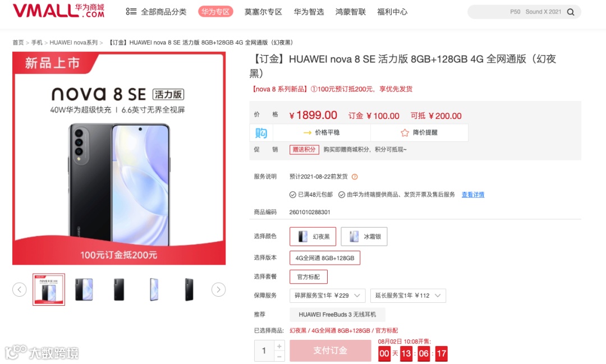606x364 pixels.
Task: Select the 幻夜黑 color option
Action: pyautogui.click(x=313, y=237)
